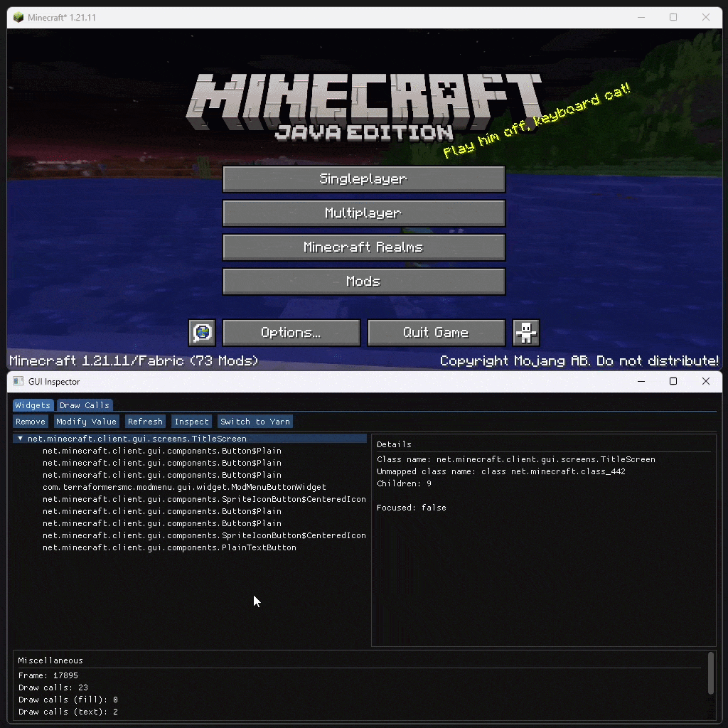The height and width of the screenshot is (728, 728).
Task: Open the Draw Calls tab
Action: click(85, 405)
